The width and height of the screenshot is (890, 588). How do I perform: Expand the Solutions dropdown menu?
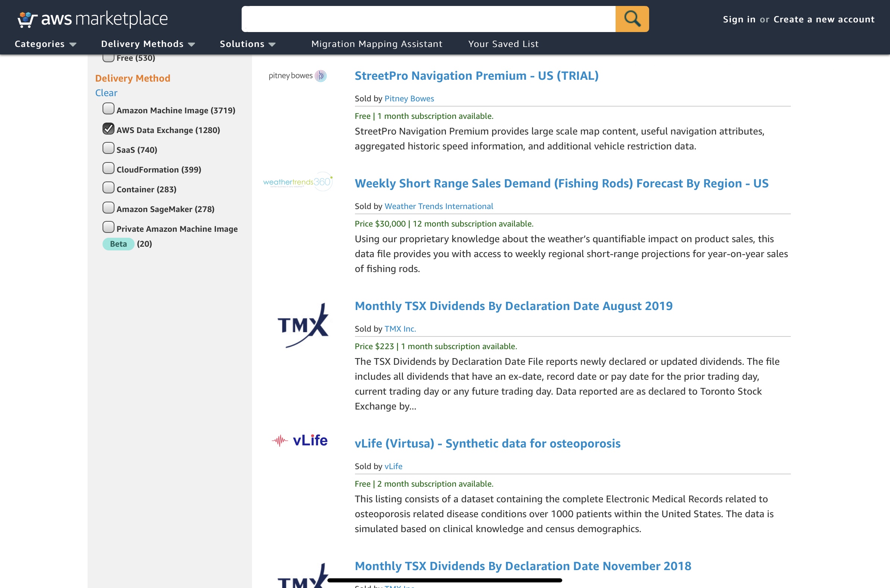tap(248, 44)
